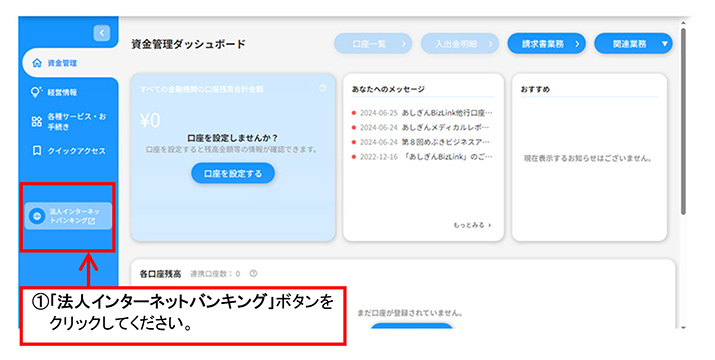The height and width of the screenshot is (360, 715).
Task: Click the bookmark icon beside クイックアクセス
Action: tap(37, 151)
